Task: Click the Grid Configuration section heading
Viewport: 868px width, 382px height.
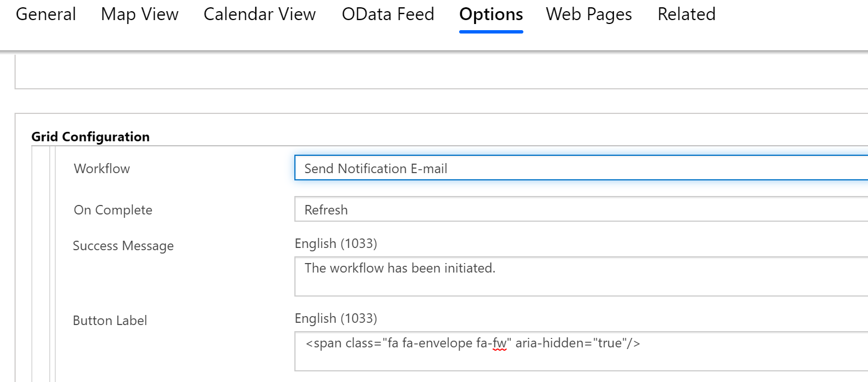Action: [90, 137]
